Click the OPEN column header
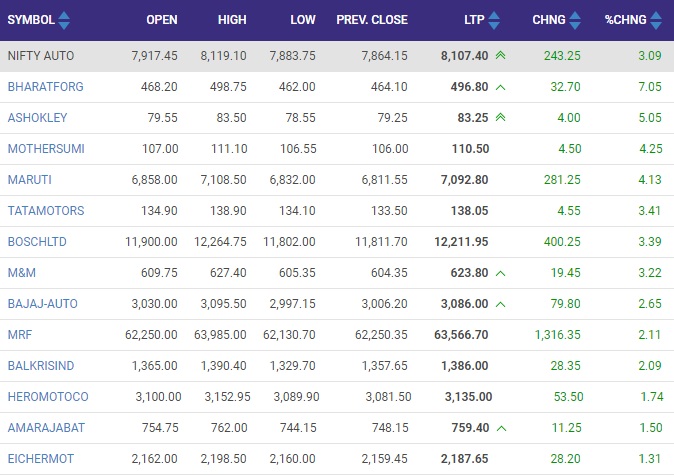This screenshot has width=674, height=476. 162,20
